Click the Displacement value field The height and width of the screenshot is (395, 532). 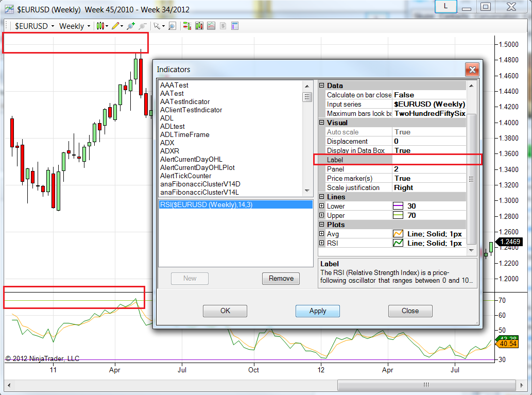point(429,141)
